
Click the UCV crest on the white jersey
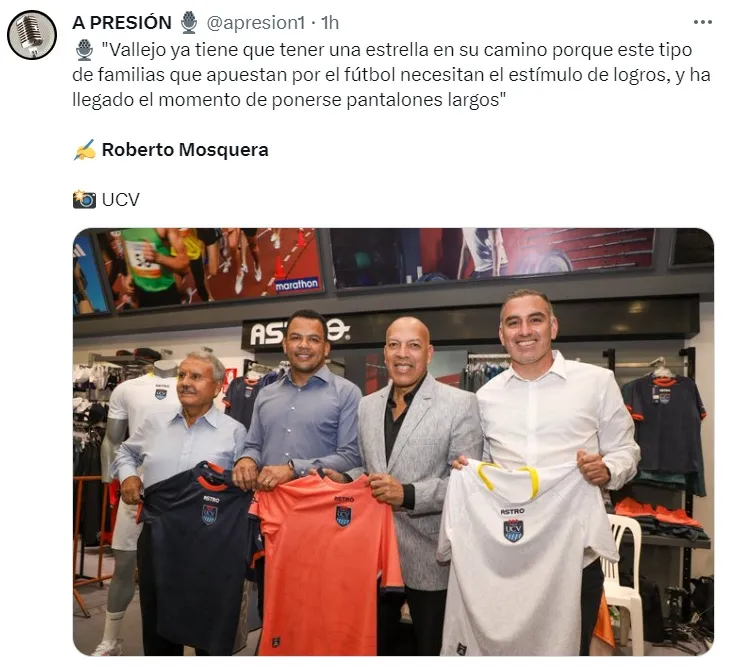click(x=513, y=531)
